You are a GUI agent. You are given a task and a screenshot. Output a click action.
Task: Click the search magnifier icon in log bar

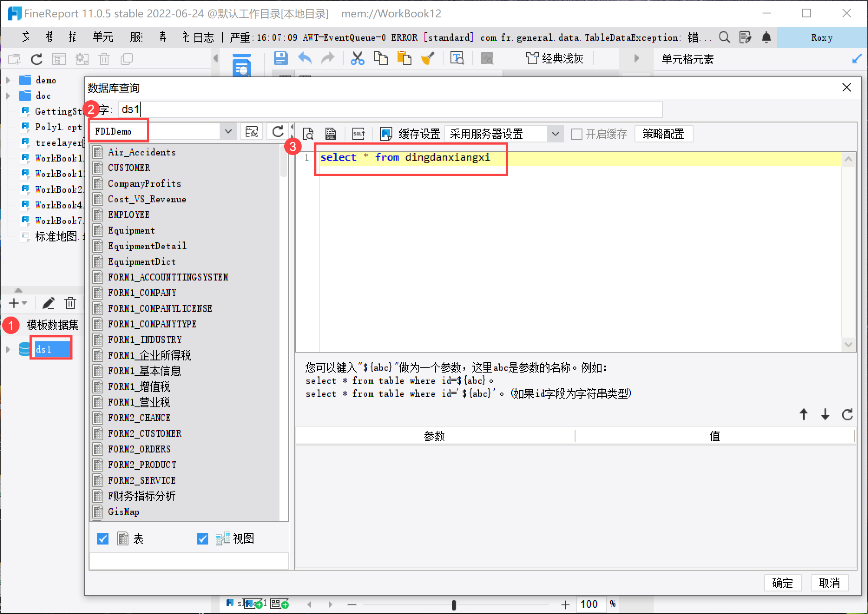point(724,38)
